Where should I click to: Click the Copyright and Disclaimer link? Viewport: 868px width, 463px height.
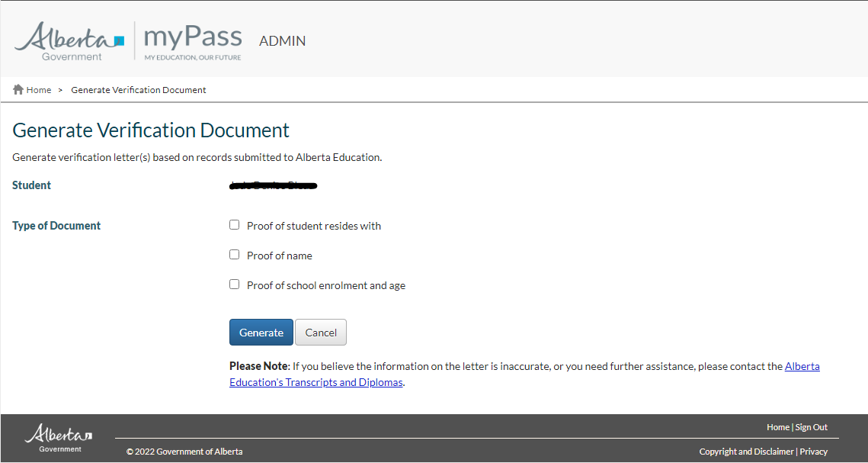(x=746, y=451)
